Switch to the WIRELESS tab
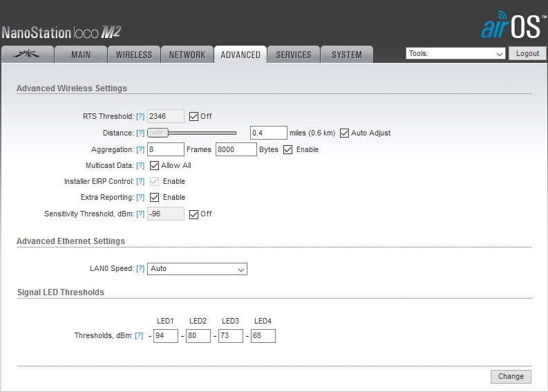 [134, 55]
